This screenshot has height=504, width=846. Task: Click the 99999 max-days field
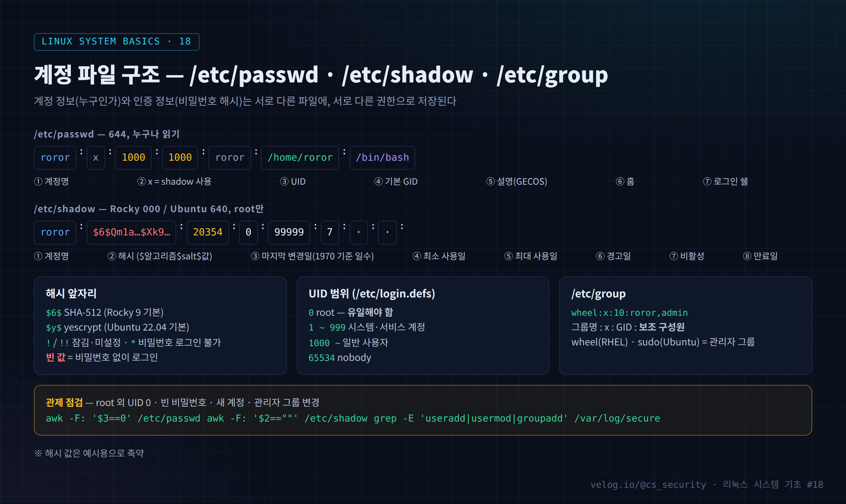[289, 232]
